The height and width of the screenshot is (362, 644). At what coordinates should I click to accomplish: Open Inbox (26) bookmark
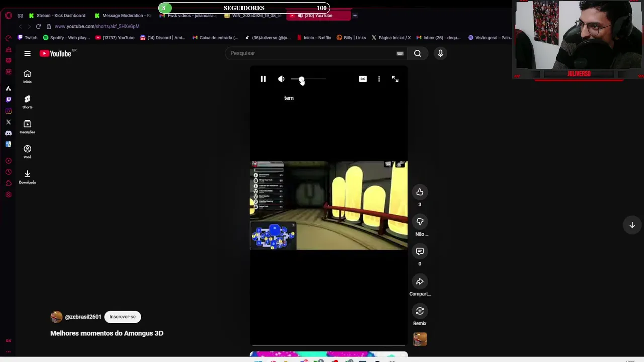[438, 37]
